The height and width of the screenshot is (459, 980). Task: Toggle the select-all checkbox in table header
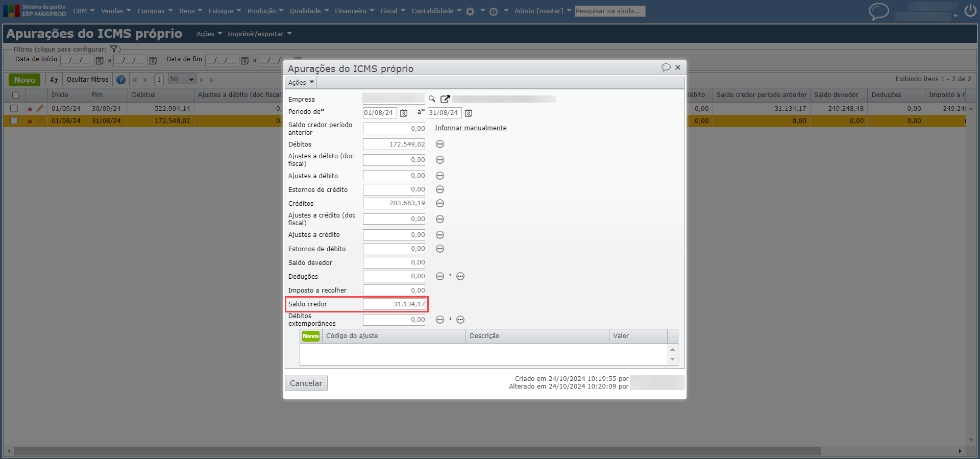[x=15, y=95]
